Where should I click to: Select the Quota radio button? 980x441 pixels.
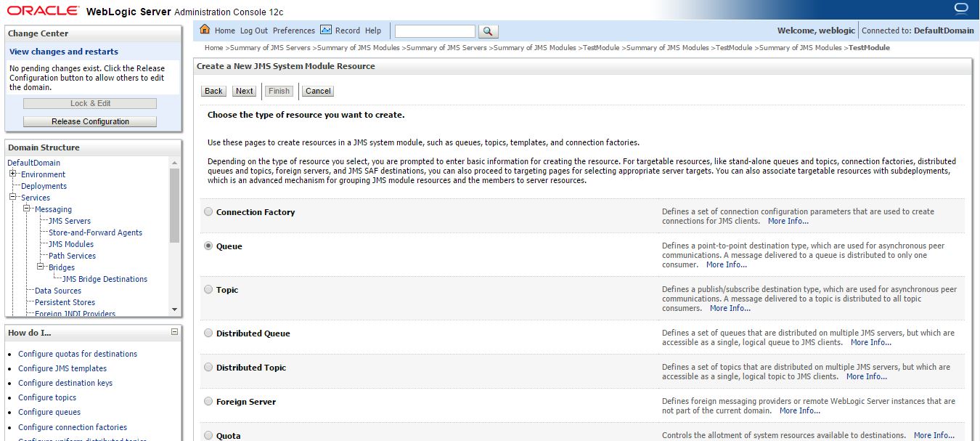click(209, 436)
